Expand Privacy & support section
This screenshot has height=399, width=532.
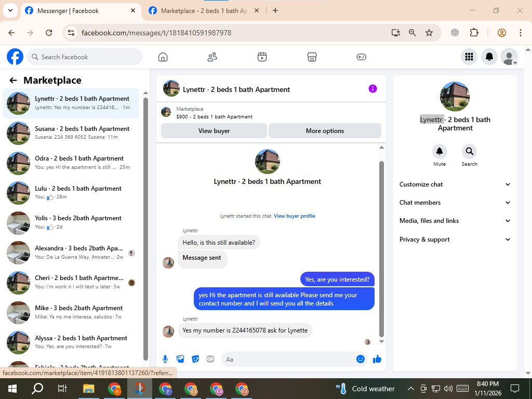click(455, 239)
